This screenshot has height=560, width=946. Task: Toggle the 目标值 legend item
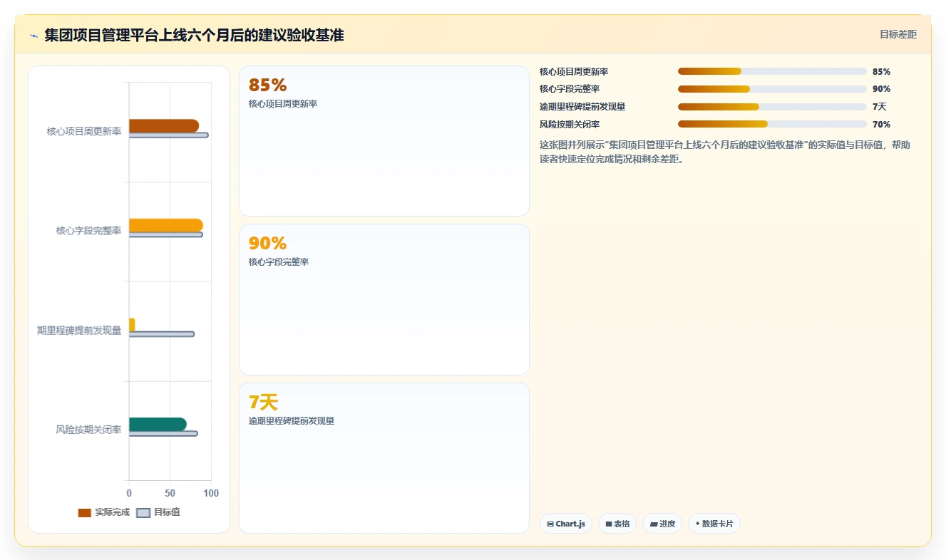158,512
